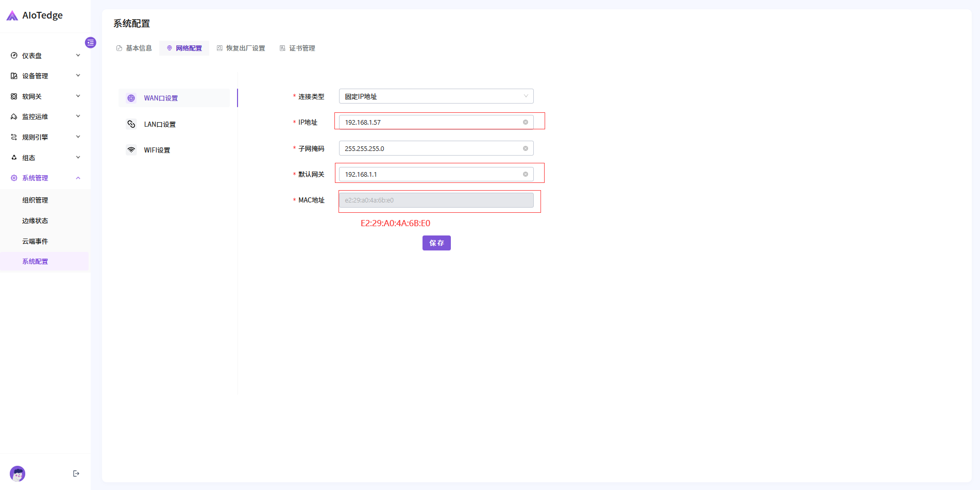Screen dimensions: 980x490
Task: Open 组织管理 submenu item
Action: tap(35, 200)
